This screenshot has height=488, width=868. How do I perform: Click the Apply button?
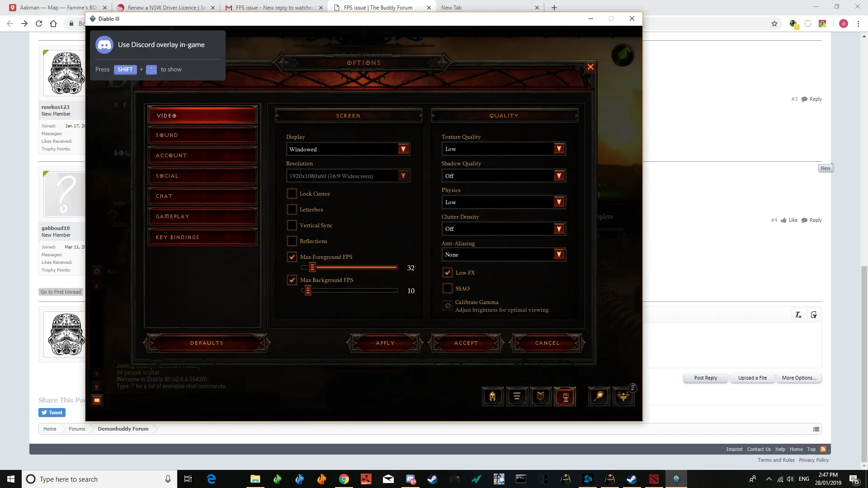pos(385,343)
